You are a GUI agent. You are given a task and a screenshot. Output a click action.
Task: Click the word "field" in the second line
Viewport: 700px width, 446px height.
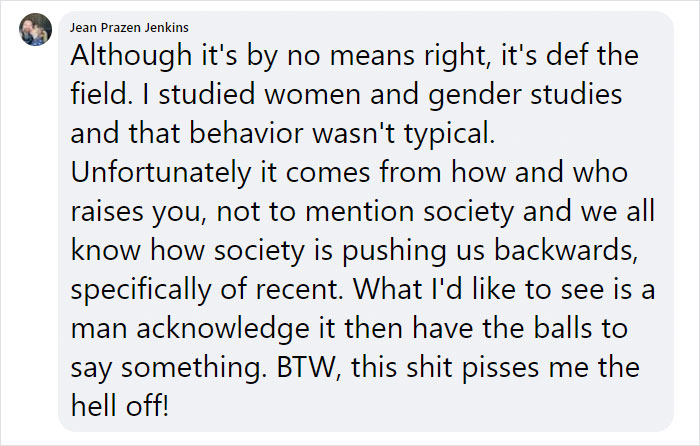(98, 96)
